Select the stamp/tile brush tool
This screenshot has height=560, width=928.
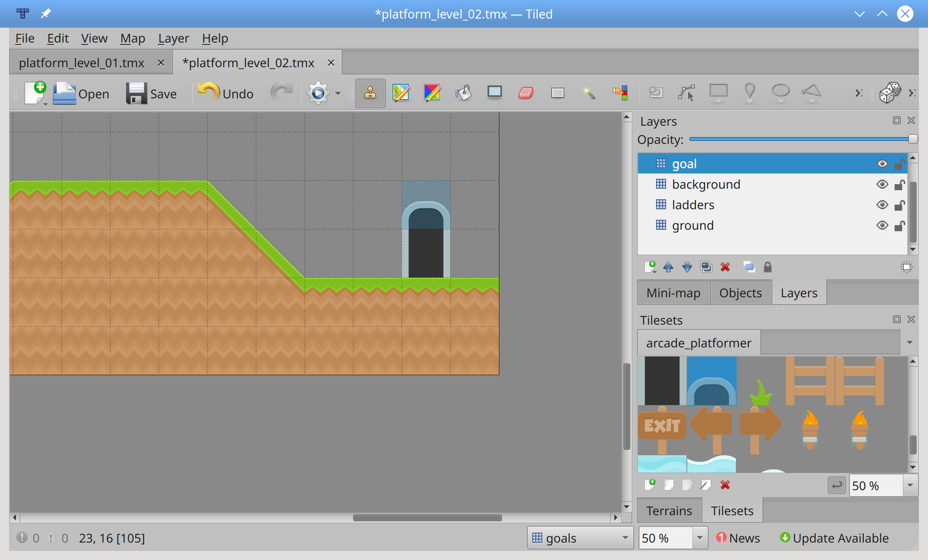[371, 93]
